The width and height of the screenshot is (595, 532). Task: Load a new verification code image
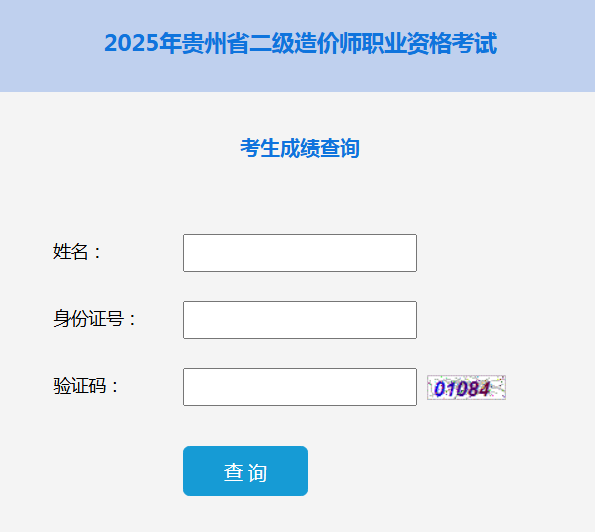pos(466,387)
